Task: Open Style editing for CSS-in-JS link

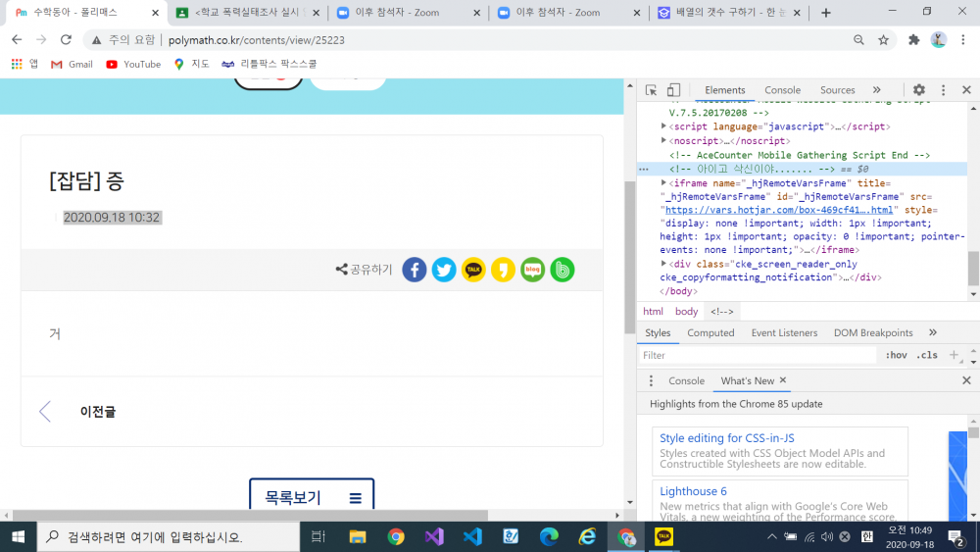Action: click(x=727, y=438)
